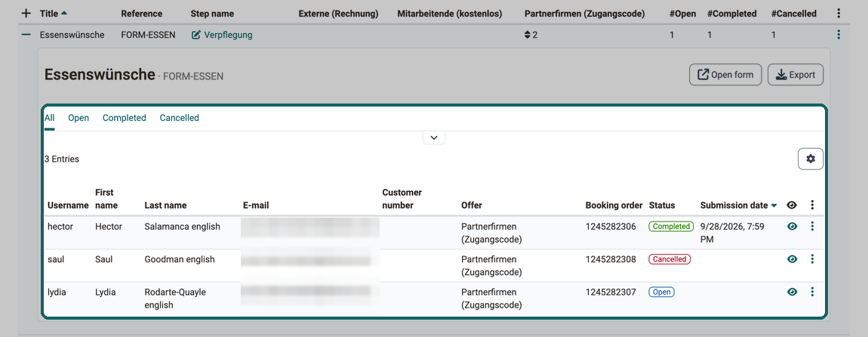
Task: Click the submission date 9/28/2026, 7:59 PM
Action: coord(734,233)
